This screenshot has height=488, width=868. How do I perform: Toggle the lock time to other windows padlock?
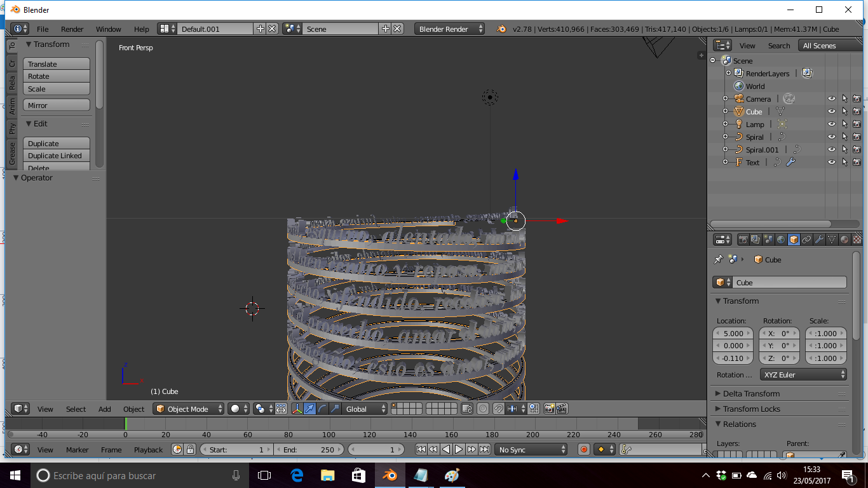[190, 449]
